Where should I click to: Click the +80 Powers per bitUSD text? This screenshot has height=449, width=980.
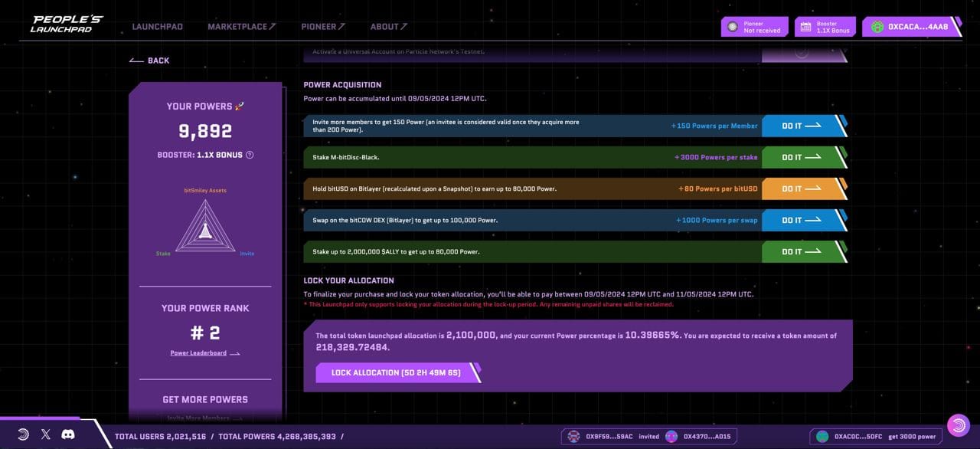(x=717, y=188)
